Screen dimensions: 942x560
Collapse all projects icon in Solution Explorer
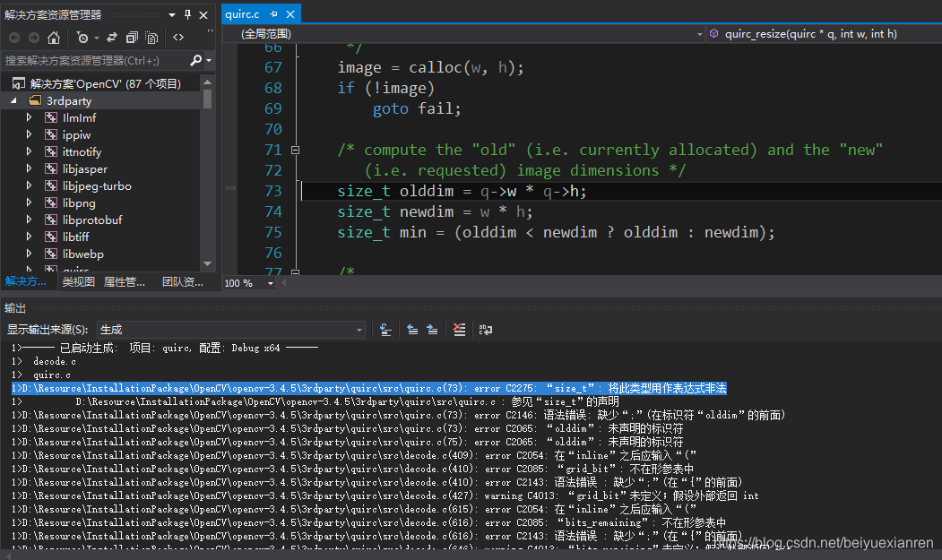132,38
